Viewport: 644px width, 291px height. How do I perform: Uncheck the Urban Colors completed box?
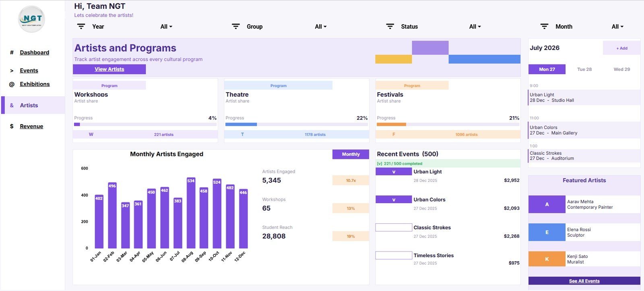[x=394, y=200]
